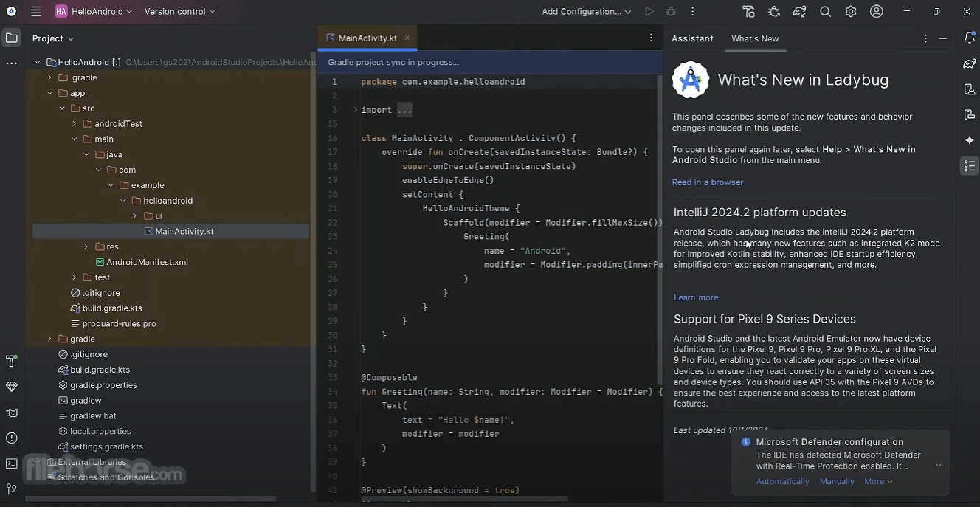Viewport: 980px width, 507px height.
Task: Open More Actions menu next to Debug
Action: pyautogui.click(x=692, y=11)
